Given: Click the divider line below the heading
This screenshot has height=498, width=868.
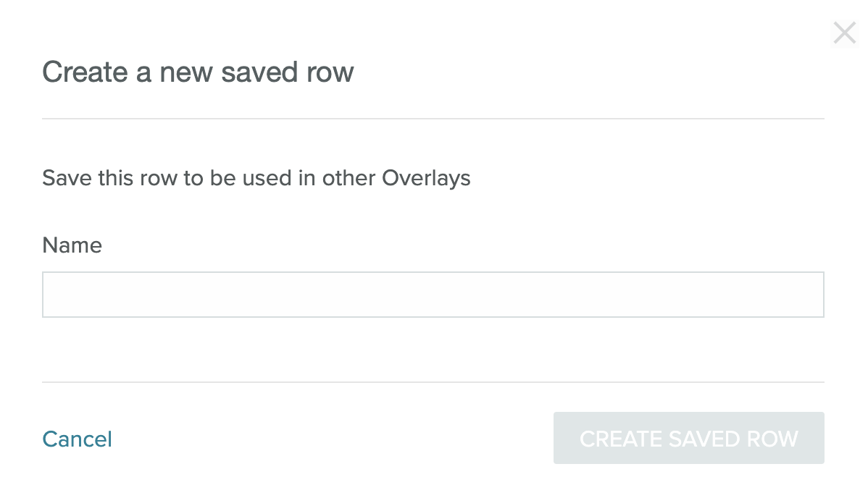Looking at the screenshot, I should [x=433, y=118].
